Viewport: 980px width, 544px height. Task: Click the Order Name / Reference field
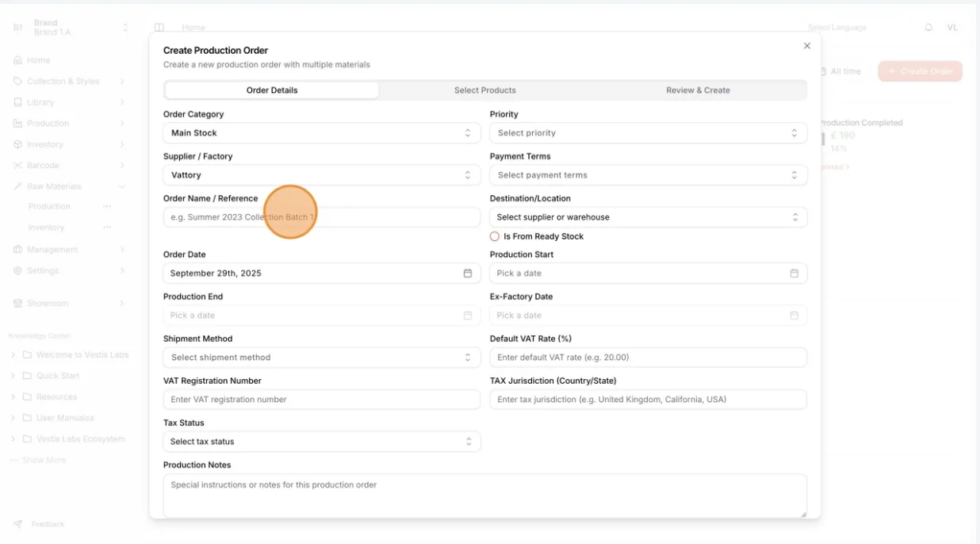coord(322,217)
